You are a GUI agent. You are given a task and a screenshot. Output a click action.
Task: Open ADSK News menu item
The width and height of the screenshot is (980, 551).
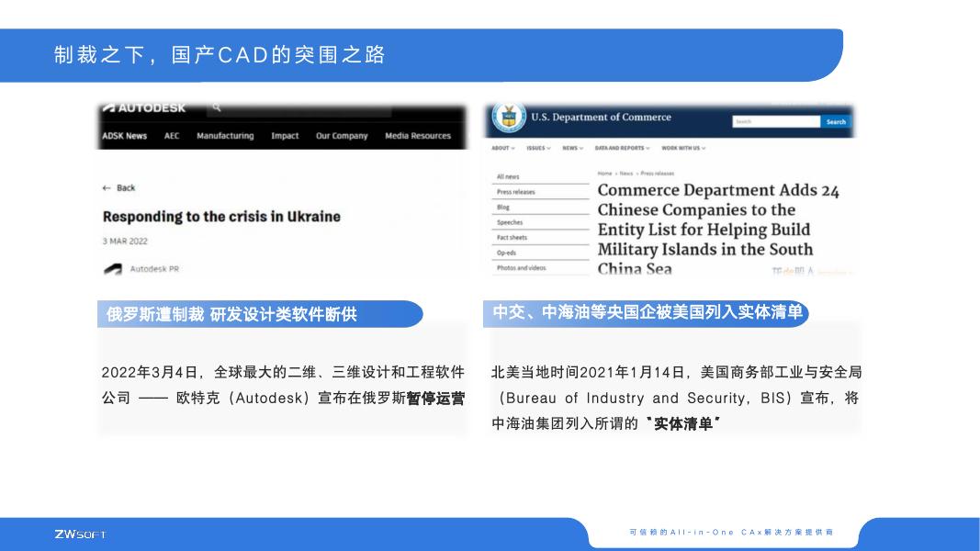point(124,136)
